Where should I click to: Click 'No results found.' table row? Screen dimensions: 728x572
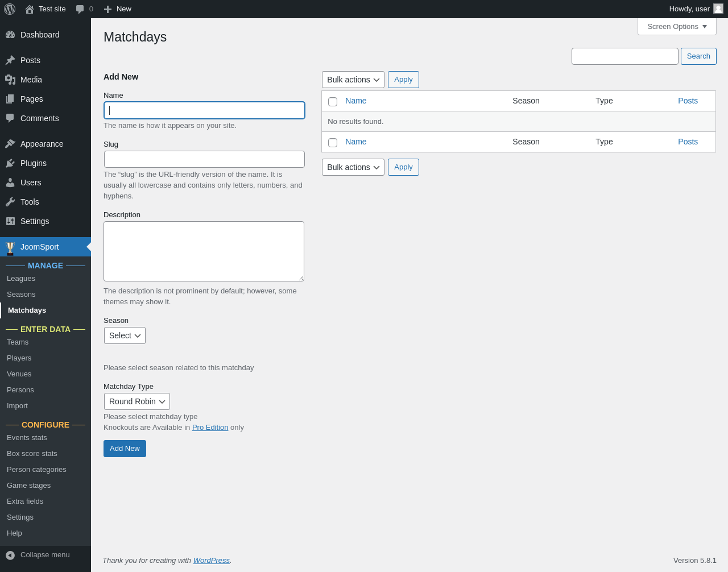tap(519, 122)
